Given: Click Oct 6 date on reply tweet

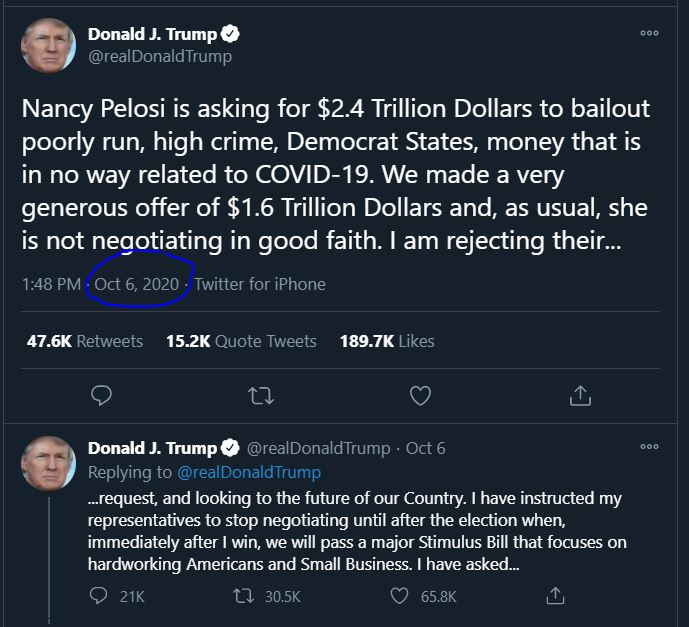Looking at the screenshot, I should point(426,448).
